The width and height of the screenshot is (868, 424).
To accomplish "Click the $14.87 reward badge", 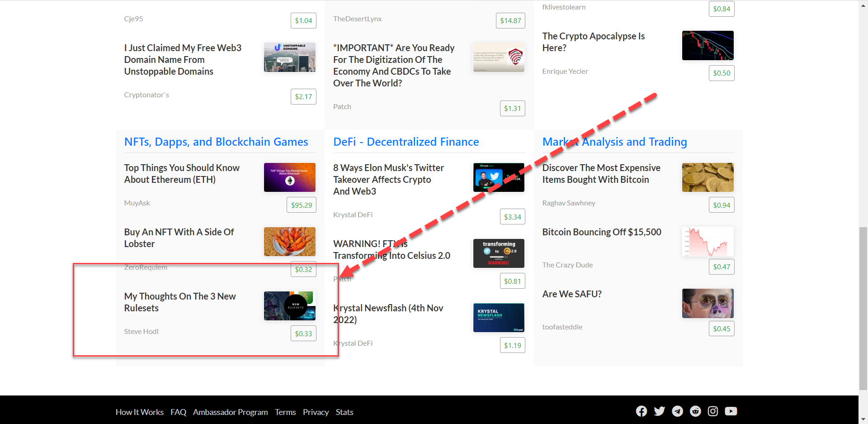I will (510, 20).
